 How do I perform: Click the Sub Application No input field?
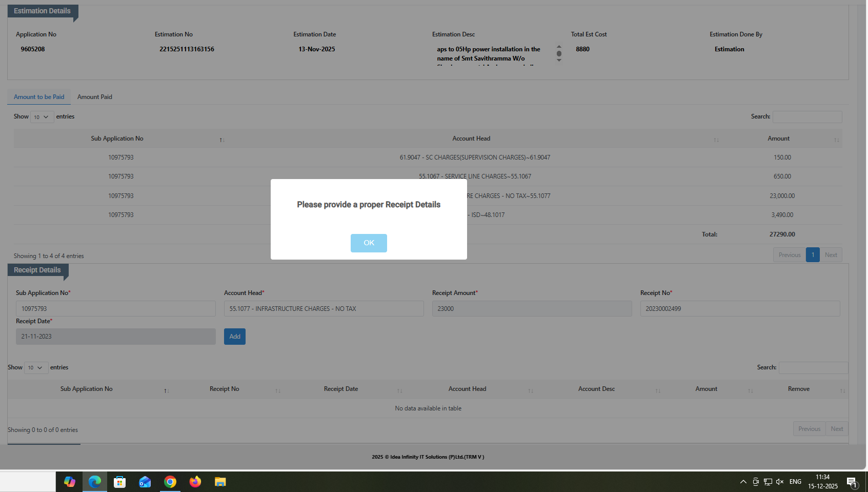tap(116, 309)
